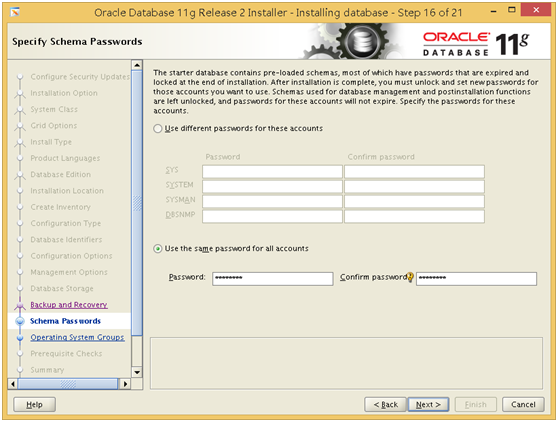This screenshot has width=558, height=422.
Task: Select 'Use different passwords for these accounts'
Action: click(158, 128)
